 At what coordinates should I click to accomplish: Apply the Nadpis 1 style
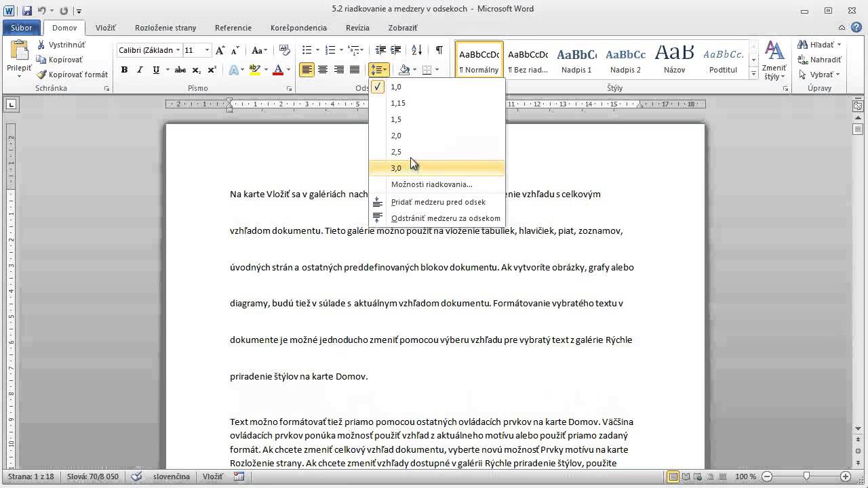tap(576, 60)
